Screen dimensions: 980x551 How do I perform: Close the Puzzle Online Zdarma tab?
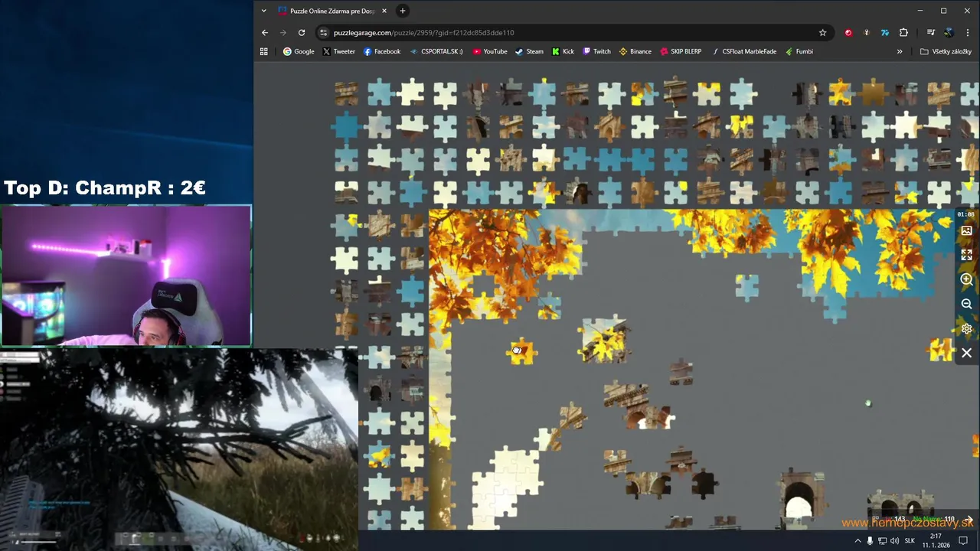click(x=384, y=11)
